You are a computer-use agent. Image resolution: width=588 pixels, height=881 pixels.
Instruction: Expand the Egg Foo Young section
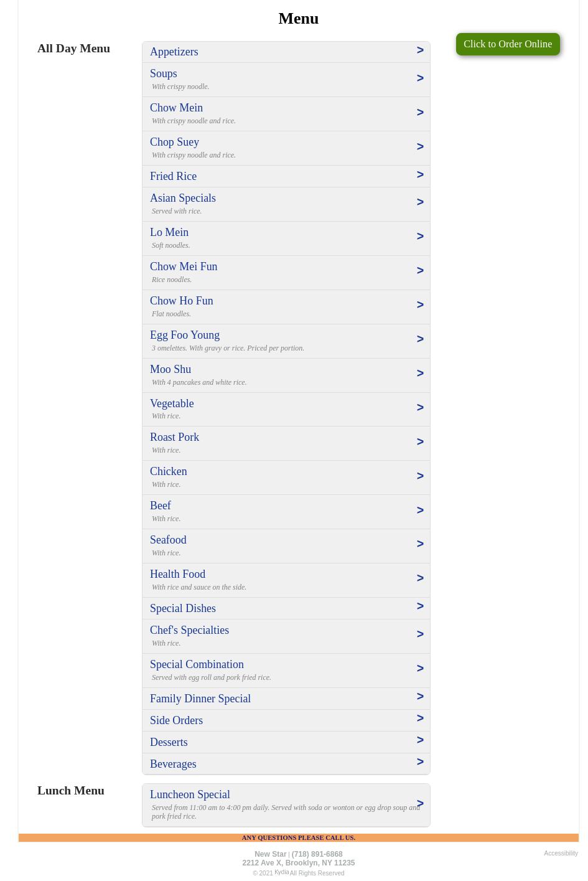click(185, 335)
